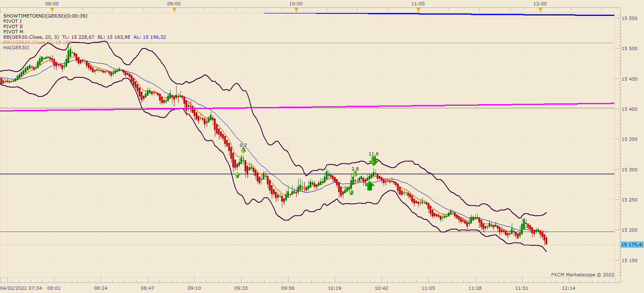This screenshot has width=644, height=293.
Task: Click the 15 550 price axis label
Action: tap(629, 18)
